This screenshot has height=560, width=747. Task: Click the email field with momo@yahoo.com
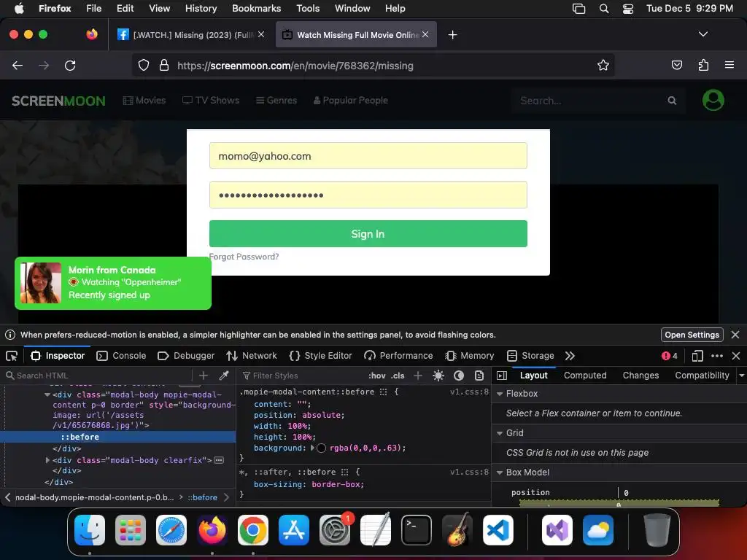click(368, 156)
